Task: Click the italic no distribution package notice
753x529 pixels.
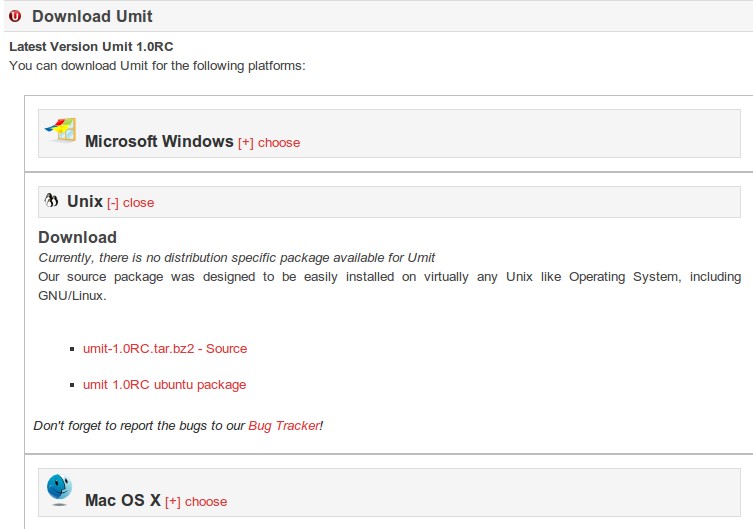Action: 237,258
